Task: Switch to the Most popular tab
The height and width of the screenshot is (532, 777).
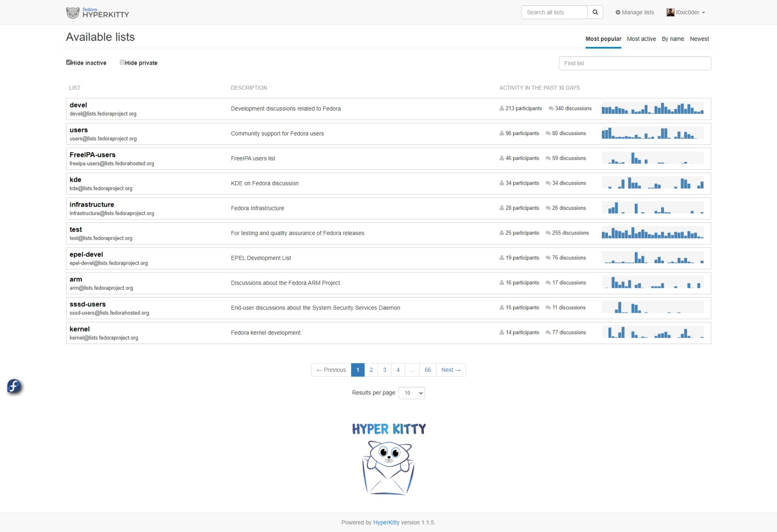Action: click(603, 39)
